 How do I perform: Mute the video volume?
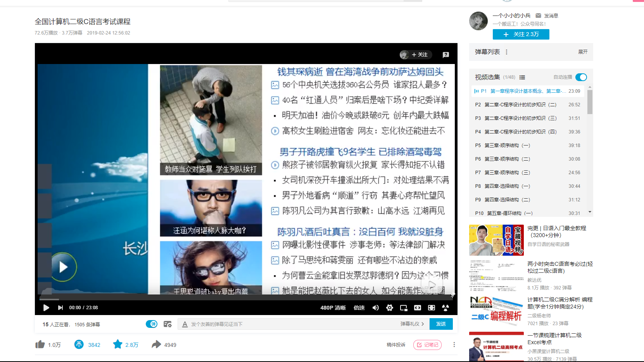(376, 308)
